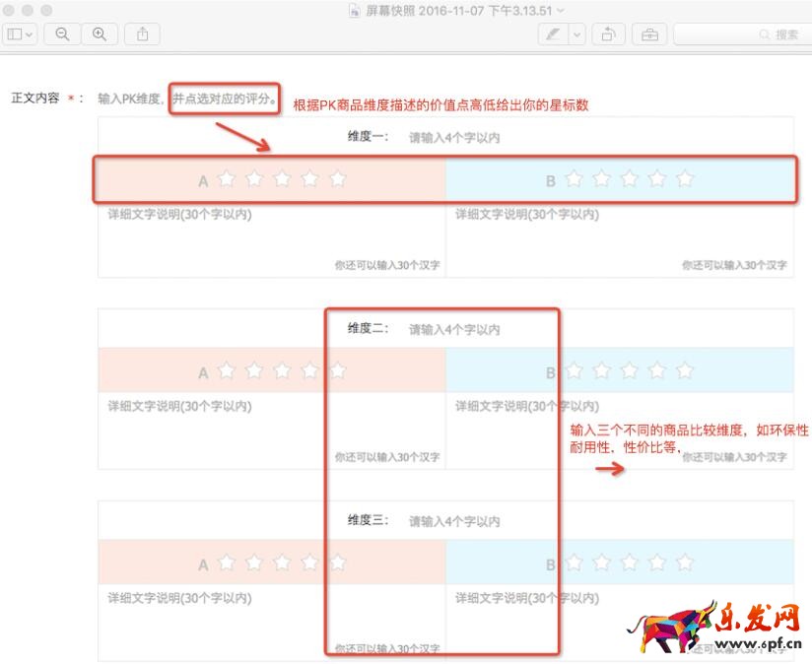Click the 搜索 search field
Screen dimensions: 812x664
tap(739, 33)
